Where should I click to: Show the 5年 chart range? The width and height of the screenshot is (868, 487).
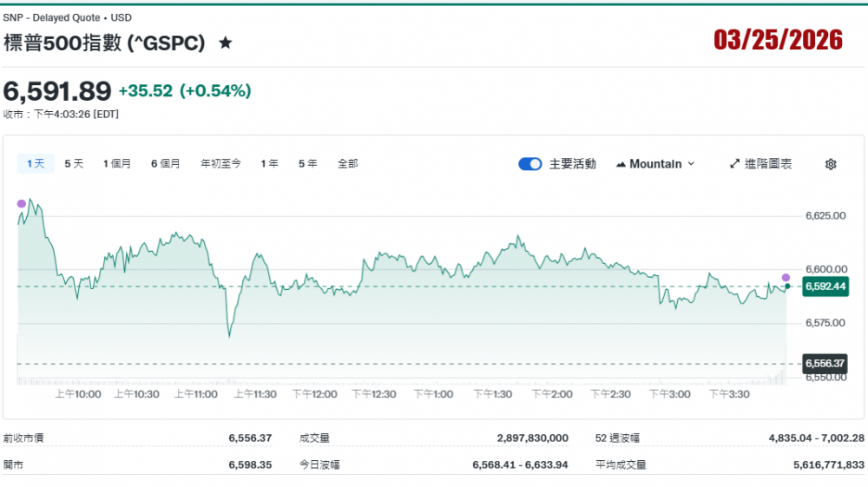[307, 163]
